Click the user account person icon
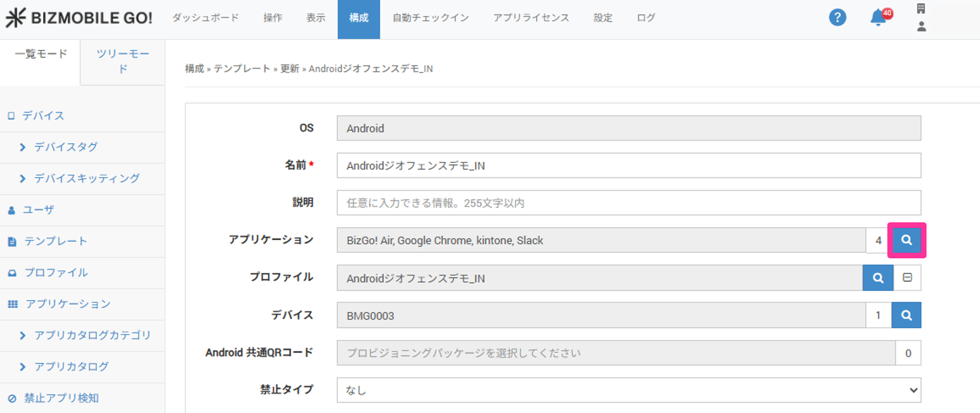This screenshot has height=413, width=980. (921, 27)
